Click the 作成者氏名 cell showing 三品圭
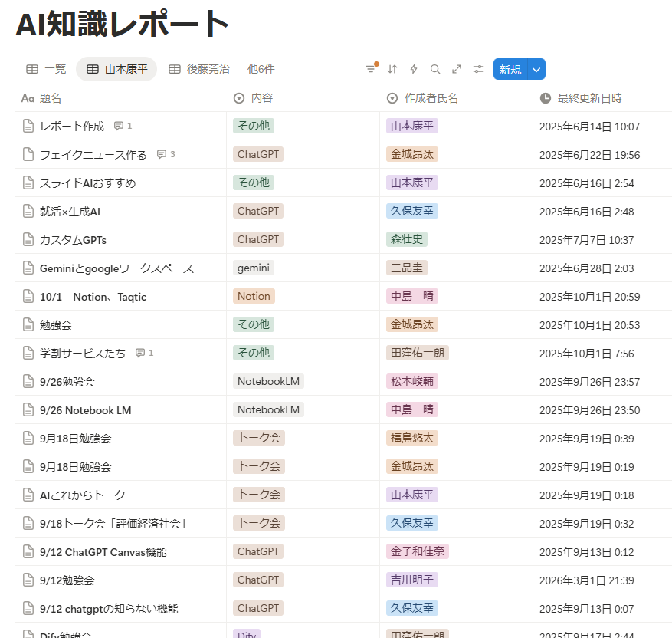The width and height of the screenshot is (672, 638). point(407,268)
